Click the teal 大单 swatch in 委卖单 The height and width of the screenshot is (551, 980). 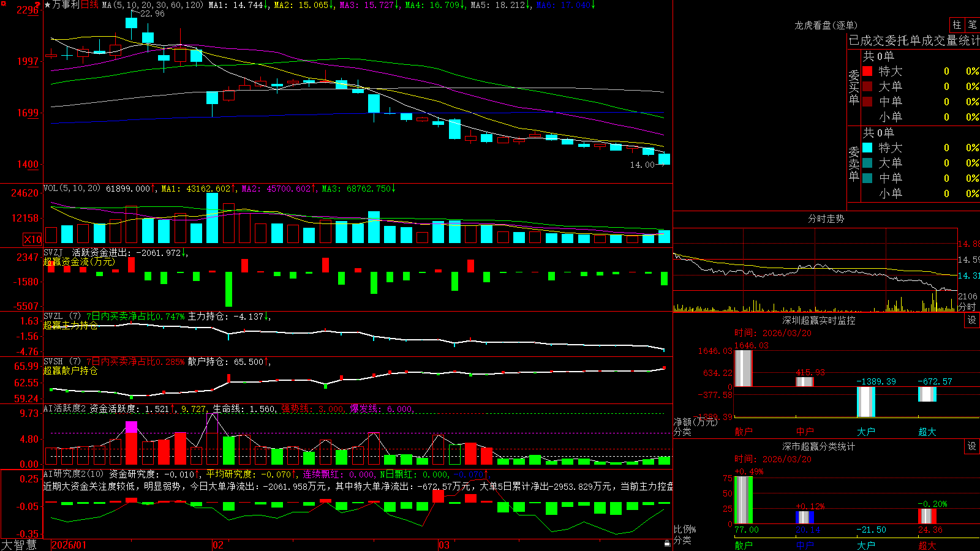867,163
